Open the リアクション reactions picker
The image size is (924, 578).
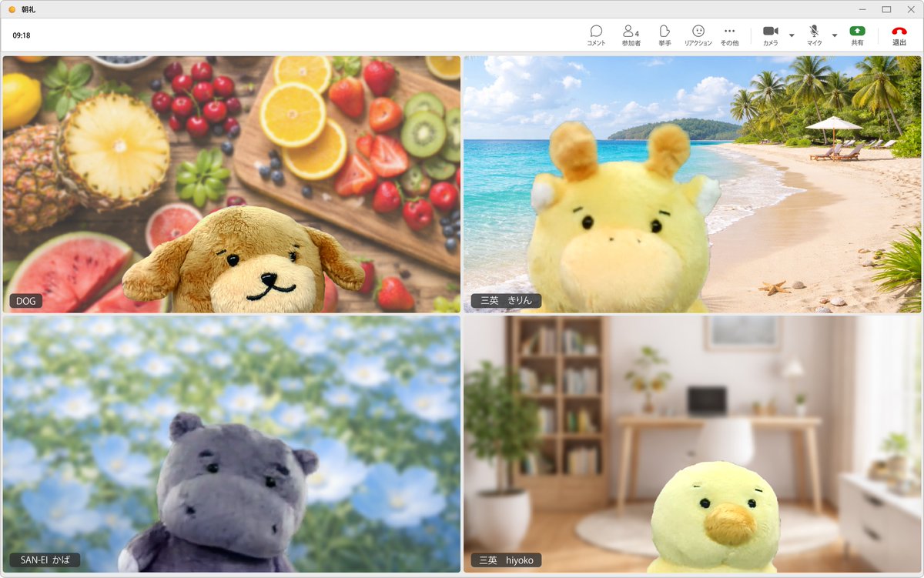[698, 35]
